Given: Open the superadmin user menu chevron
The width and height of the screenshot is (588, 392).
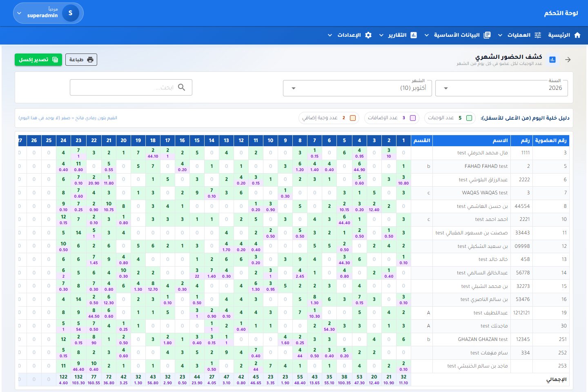Looking at the screenshot, I should click(19, 13).
